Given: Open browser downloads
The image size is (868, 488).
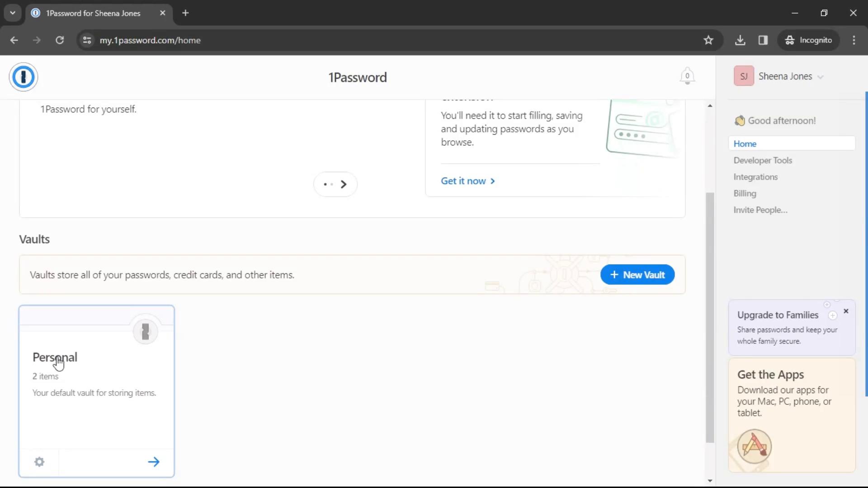Looking at the screenshot, I should 740,40.
